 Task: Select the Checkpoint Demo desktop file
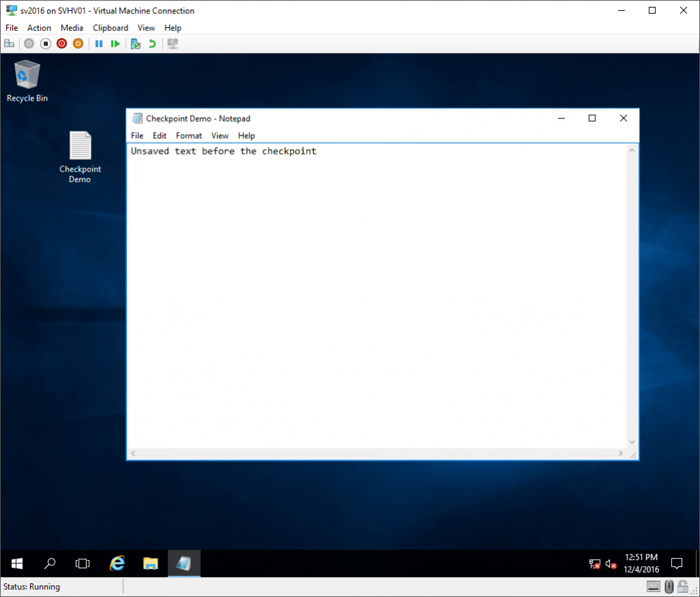coord(81,157)
